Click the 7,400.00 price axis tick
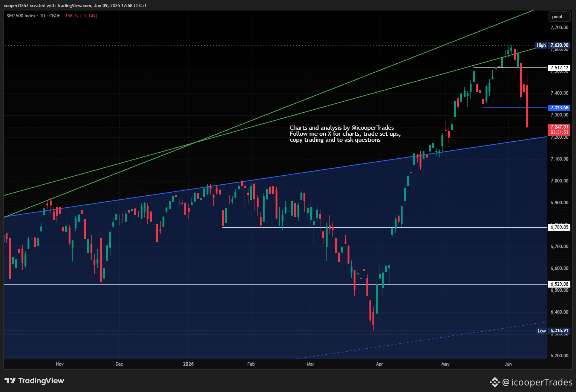This screenshot has width=576, height=392. point(559,93)
